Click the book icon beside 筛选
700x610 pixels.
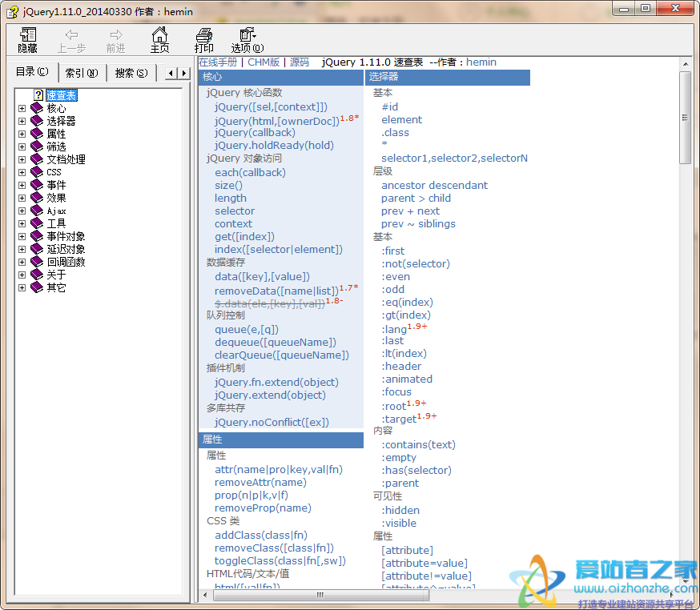[x=37, y=146]
